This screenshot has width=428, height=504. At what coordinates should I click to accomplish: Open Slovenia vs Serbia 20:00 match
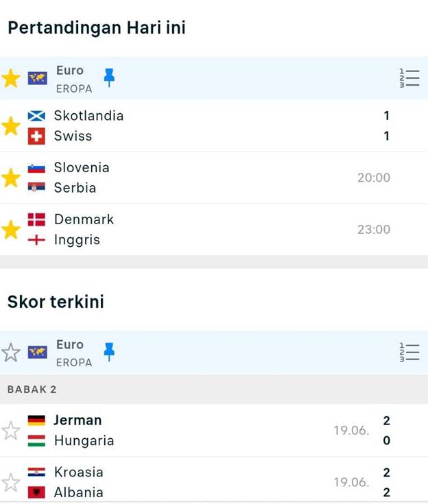[x=206, y=178]
